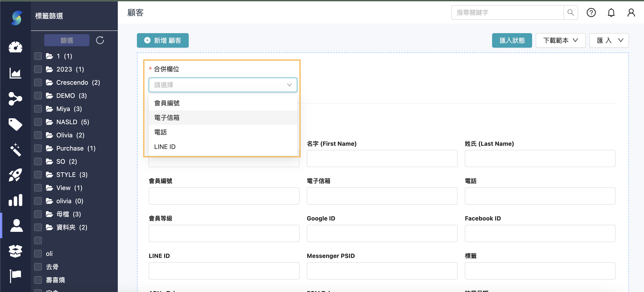Open the price tag icon in sidebar

[15, 124]
